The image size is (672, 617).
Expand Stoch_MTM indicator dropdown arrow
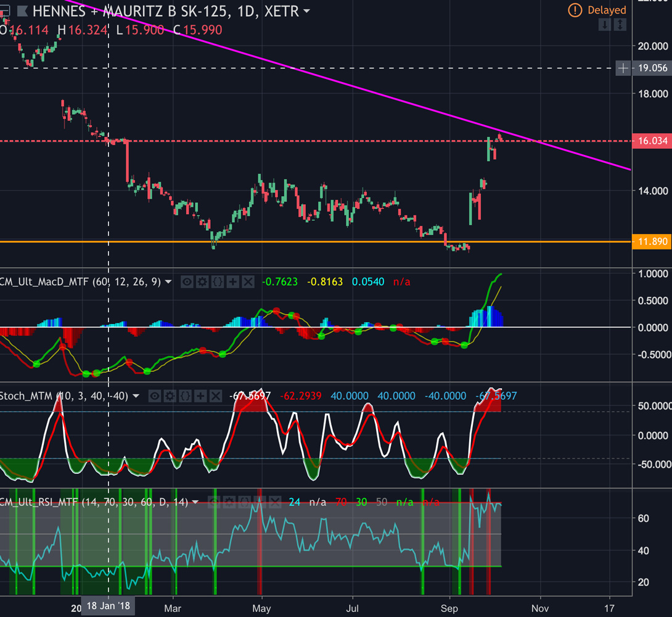point(136,396)
